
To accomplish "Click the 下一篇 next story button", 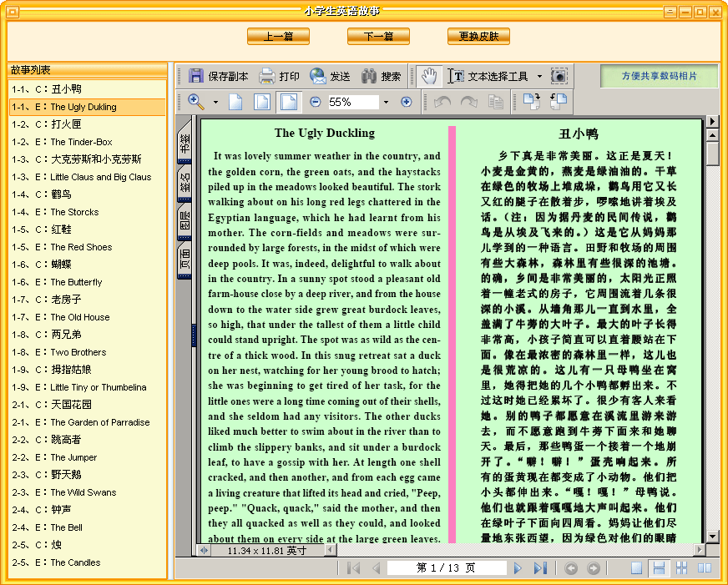I will coord(378,36).
